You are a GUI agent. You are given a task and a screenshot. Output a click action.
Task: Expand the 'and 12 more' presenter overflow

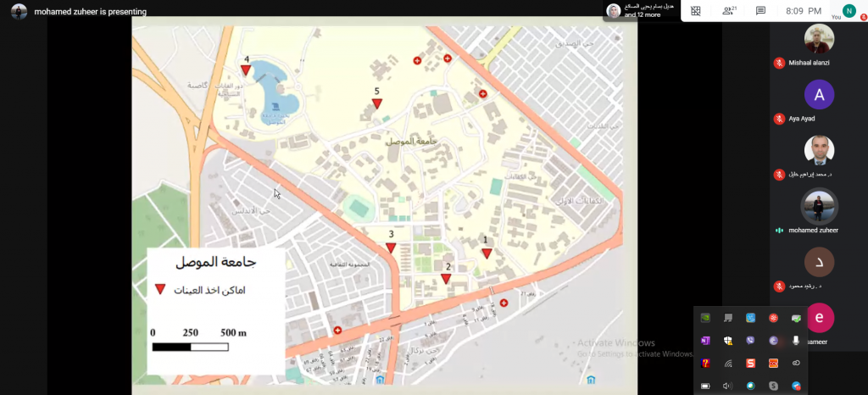(x=643, y=14)
